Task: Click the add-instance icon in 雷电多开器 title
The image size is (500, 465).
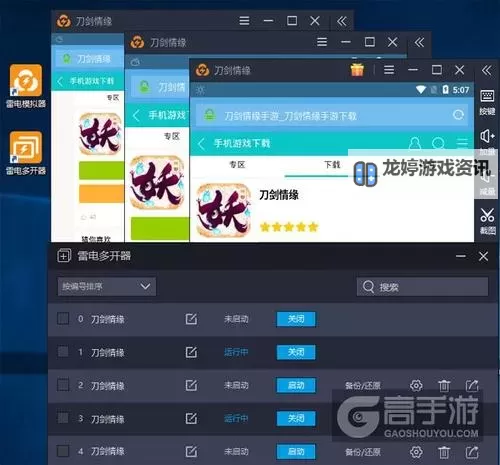Action: [x=64, y=256]
